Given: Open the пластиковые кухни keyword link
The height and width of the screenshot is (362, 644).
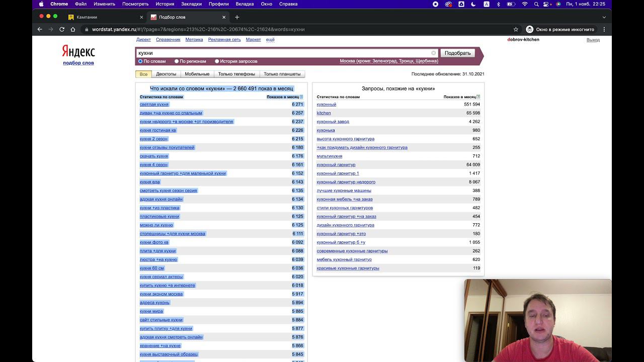Looking at the screenshot, I should (159, 217).
